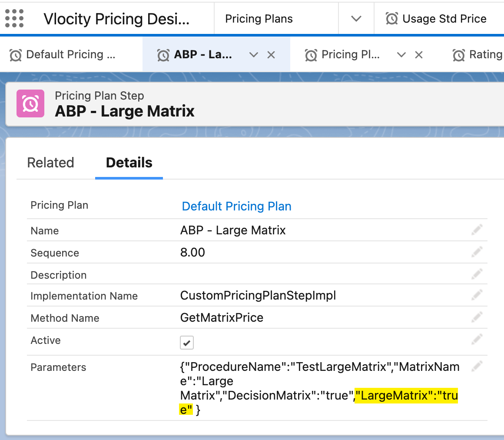Image resolution: width=504 pixels, height=440 pixels.
Task: Edit the Parameters field with pencil icon
Action: point(477,366)
